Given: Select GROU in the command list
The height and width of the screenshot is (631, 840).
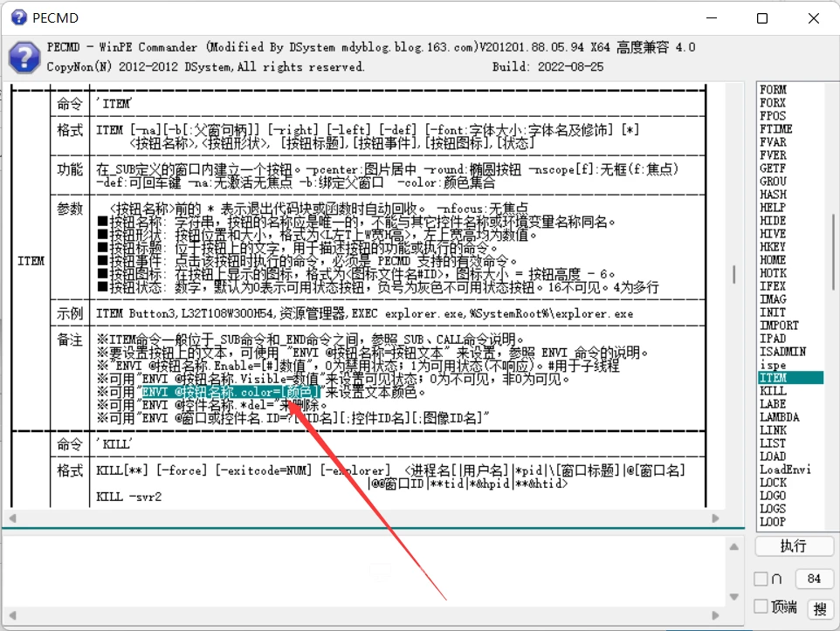Looking at the screenshot, I should [x=773, y=181].
